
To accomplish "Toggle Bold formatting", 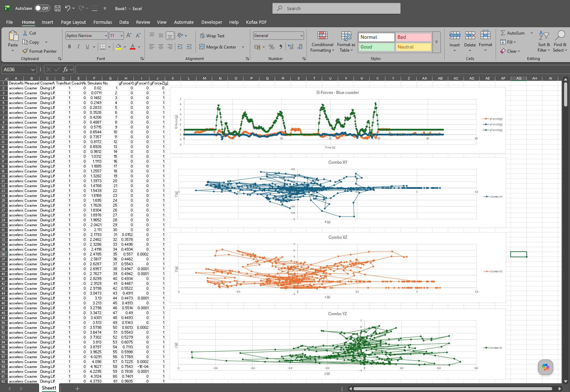I will (69, 47).
